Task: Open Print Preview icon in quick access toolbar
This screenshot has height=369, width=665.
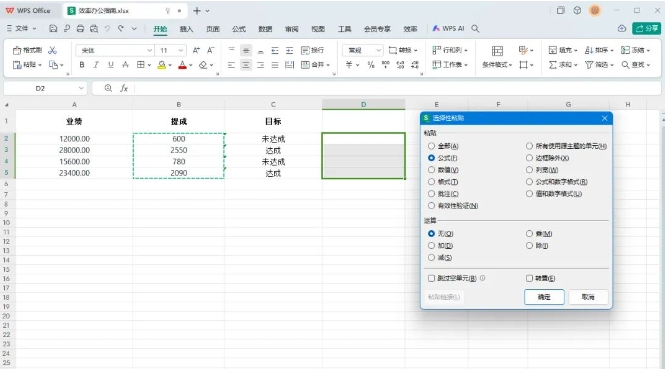Action: [94, 28]
